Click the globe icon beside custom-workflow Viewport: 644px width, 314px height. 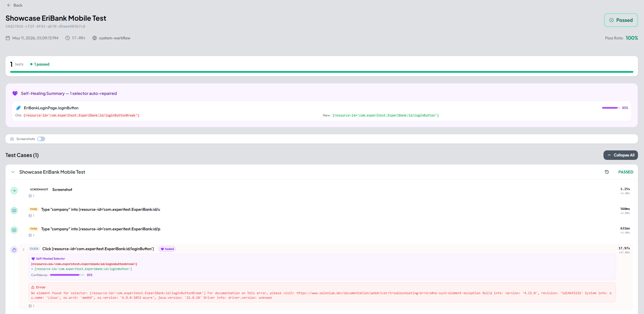pos(95,38)
